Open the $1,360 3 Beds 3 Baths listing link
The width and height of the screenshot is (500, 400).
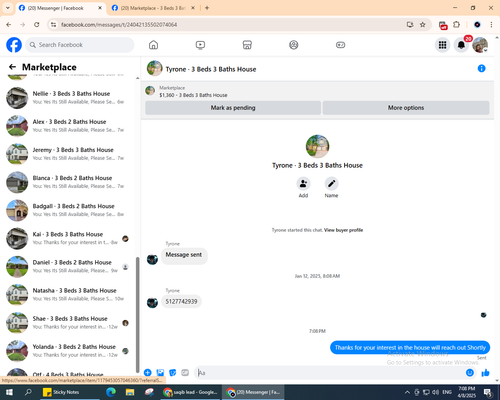pyautogui.click(x=193, y=95)
